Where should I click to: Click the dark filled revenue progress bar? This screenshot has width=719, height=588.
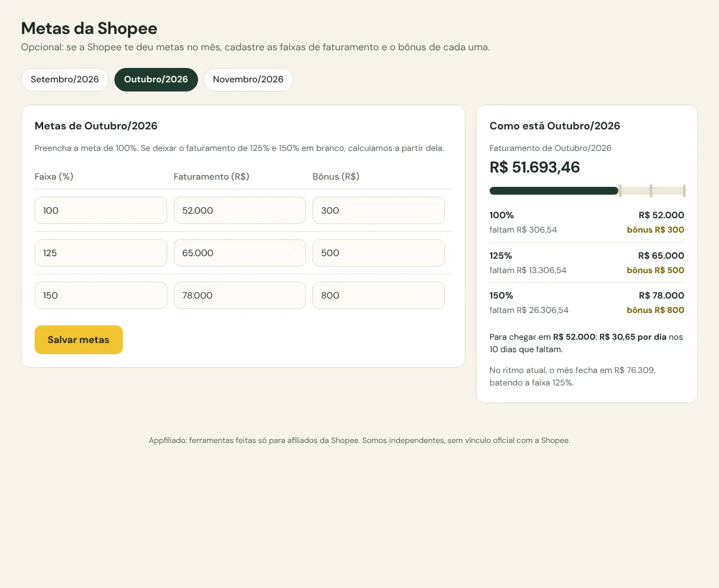[x=554, y=191]
